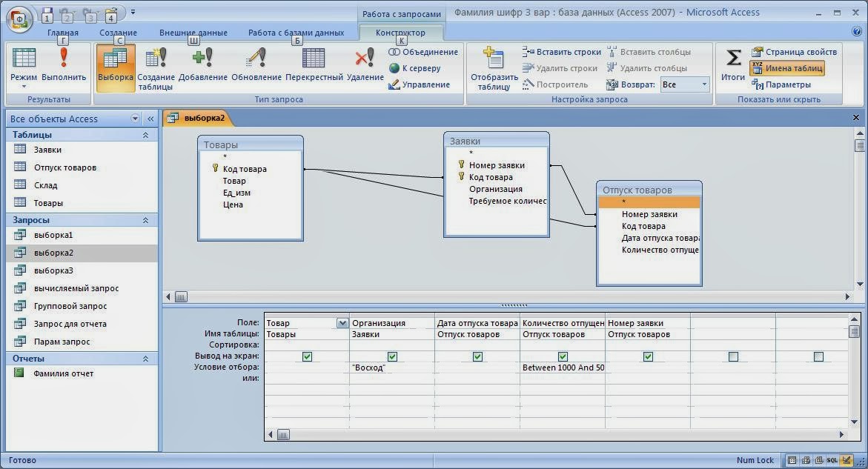Close the выборка2 query window
868x469 pixels.
[x=856, y=118]
